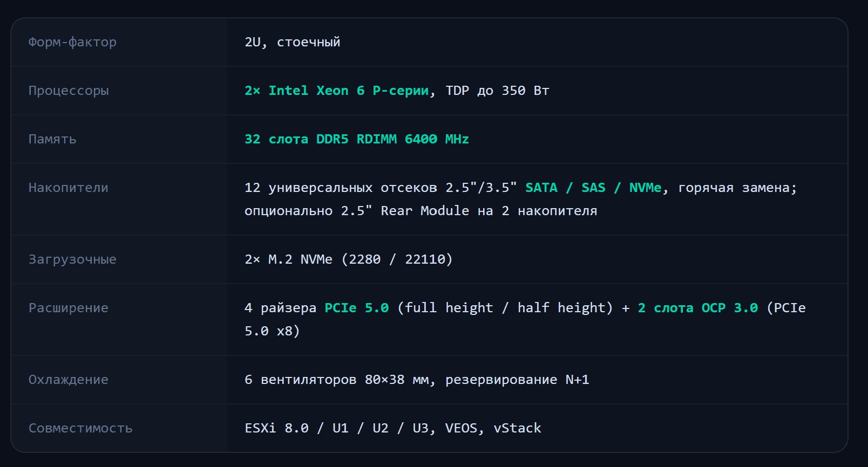The image size is (868, 467).
Task: Click the Накопители row label
Action: pos(69,188)
